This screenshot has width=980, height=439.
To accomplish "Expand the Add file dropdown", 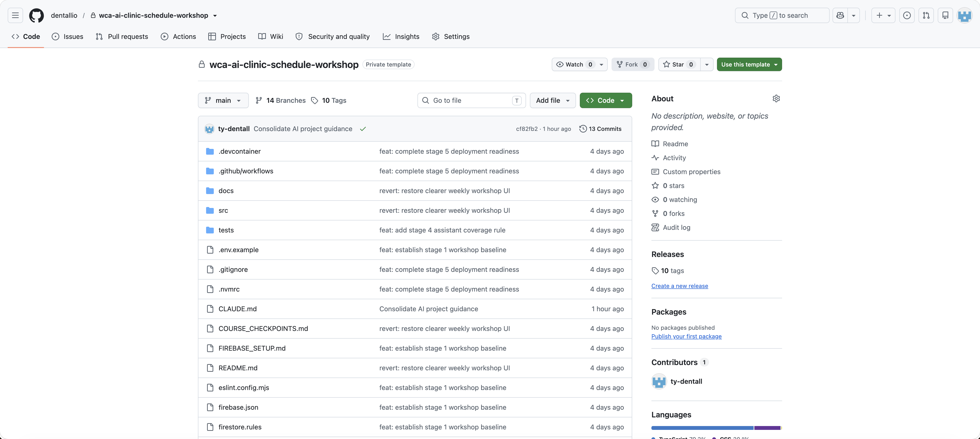I will click(552, 100).
